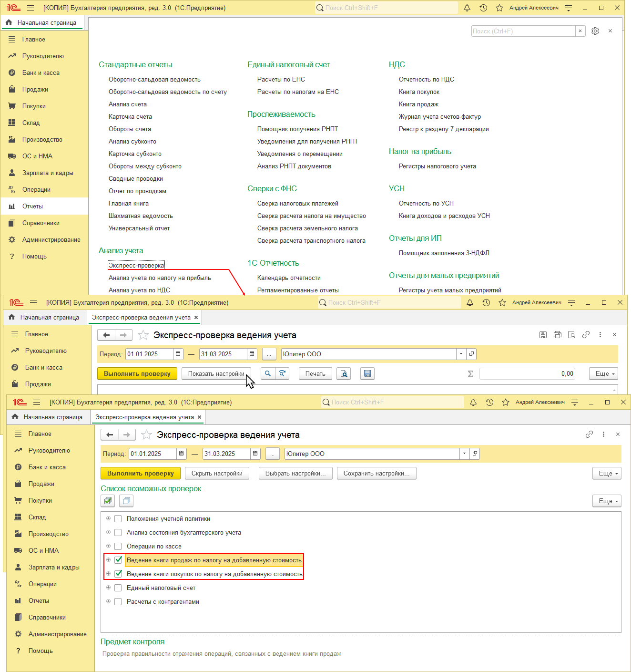Open history clock icon in the top window

483,8
